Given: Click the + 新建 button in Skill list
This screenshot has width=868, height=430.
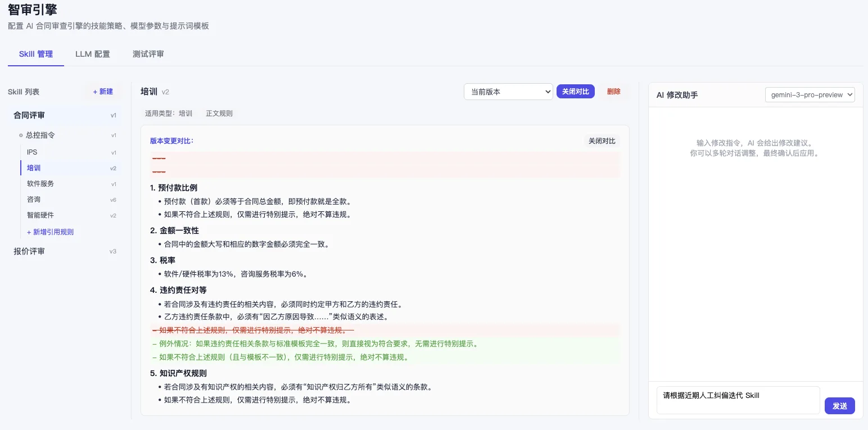Looking at the screenshot, I should point(103,92).
